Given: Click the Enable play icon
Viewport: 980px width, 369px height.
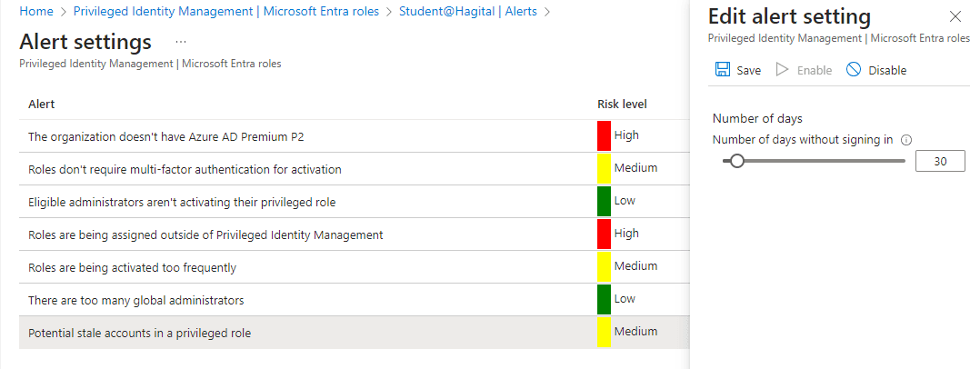Looking at the screenshot, I should [782, 70].
